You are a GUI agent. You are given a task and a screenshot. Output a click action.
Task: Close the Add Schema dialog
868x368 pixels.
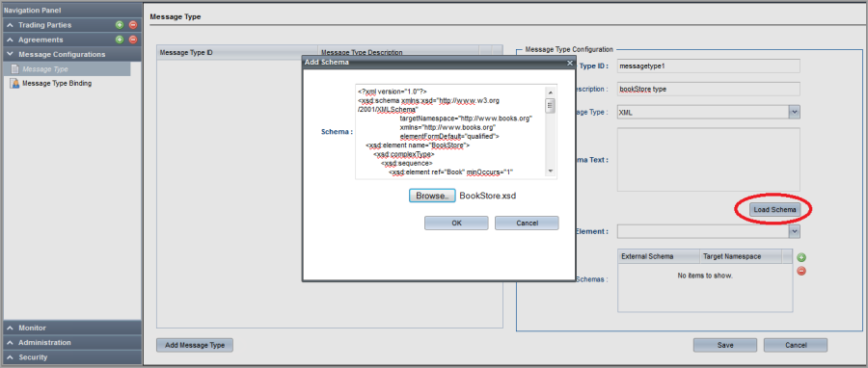coord(570,63)
